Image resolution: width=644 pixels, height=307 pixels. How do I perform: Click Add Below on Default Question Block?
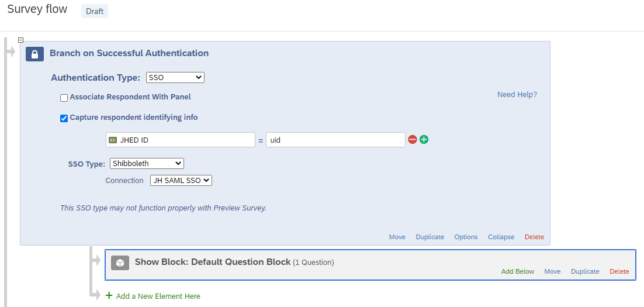518,271
